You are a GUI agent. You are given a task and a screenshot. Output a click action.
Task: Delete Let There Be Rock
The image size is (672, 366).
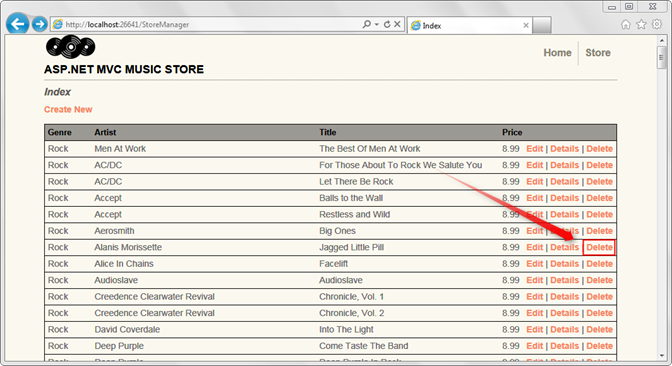(600, 182)
